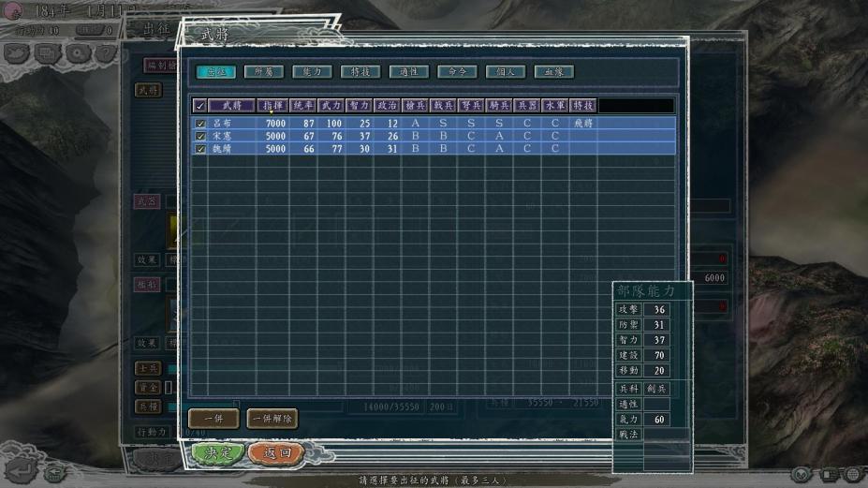Select officer name 呂布 in the list
The width and height of the screenshot is (868, 488).
(x=222, y=124)
